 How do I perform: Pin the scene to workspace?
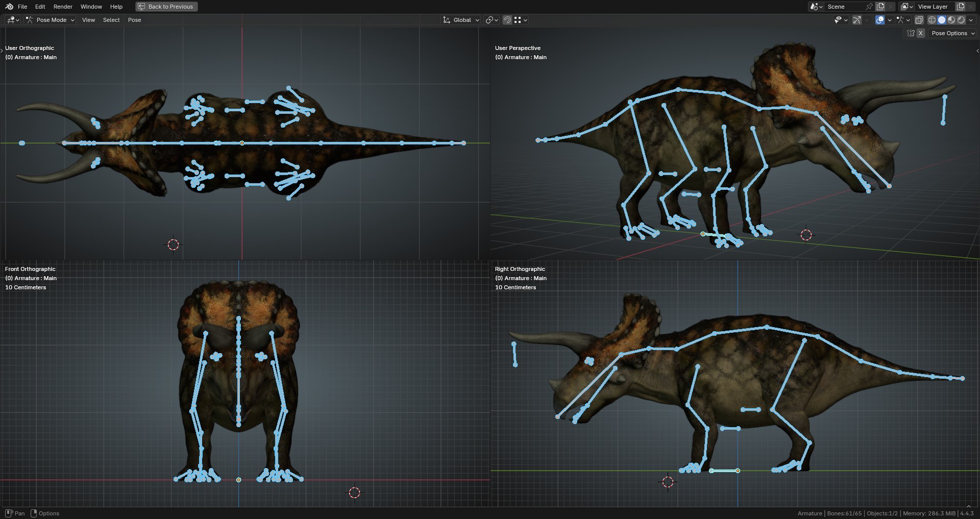coord(869,7)
